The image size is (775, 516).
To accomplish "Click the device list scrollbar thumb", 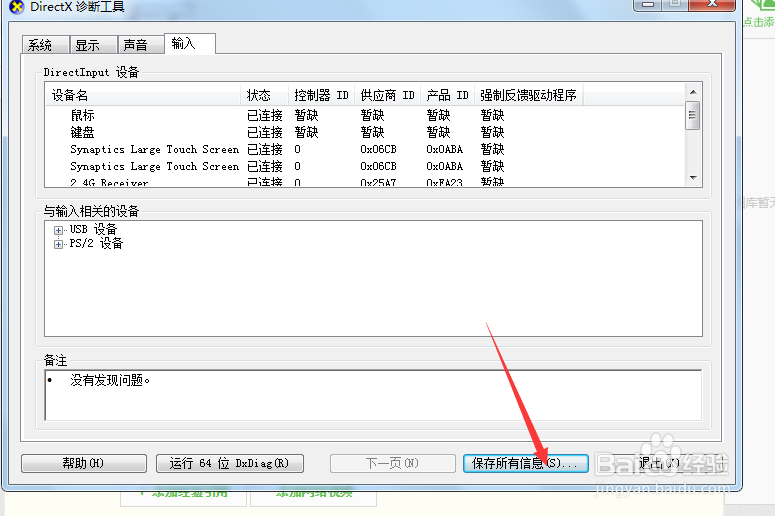I will (693, 115).
